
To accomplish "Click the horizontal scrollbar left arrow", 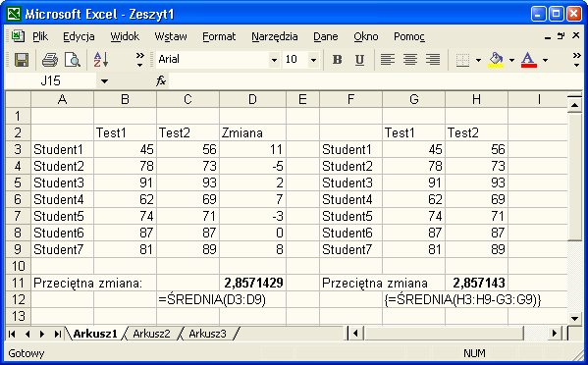I will tap(355, 334).
